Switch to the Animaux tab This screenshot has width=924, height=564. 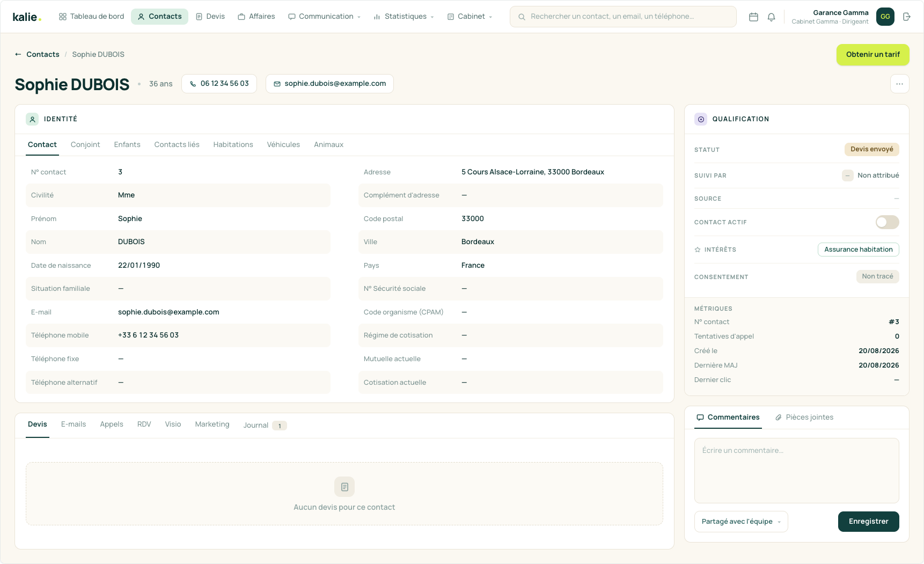(x=328, y=144)
